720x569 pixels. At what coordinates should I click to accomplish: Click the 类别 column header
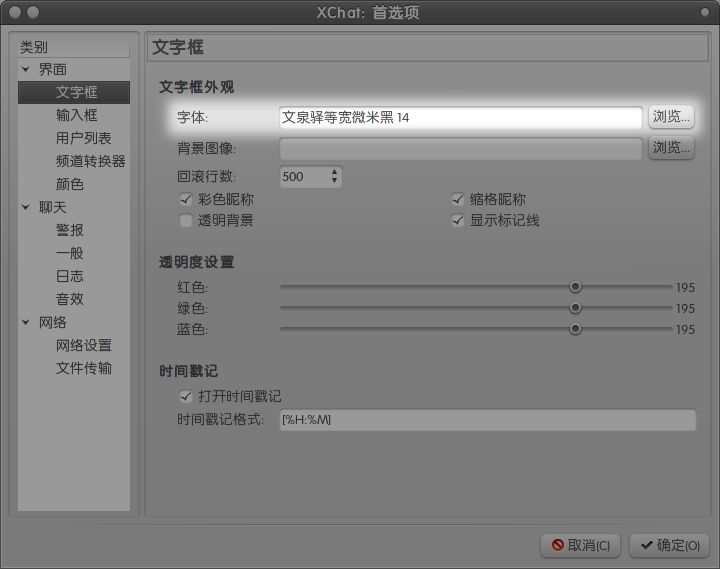tap(74, 47)
